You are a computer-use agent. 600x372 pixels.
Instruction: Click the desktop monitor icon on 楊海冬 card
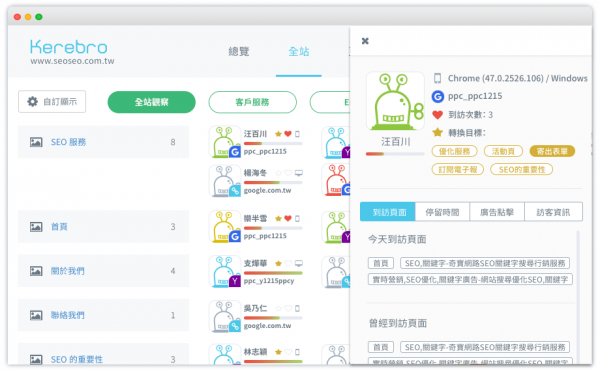[298, 173]
